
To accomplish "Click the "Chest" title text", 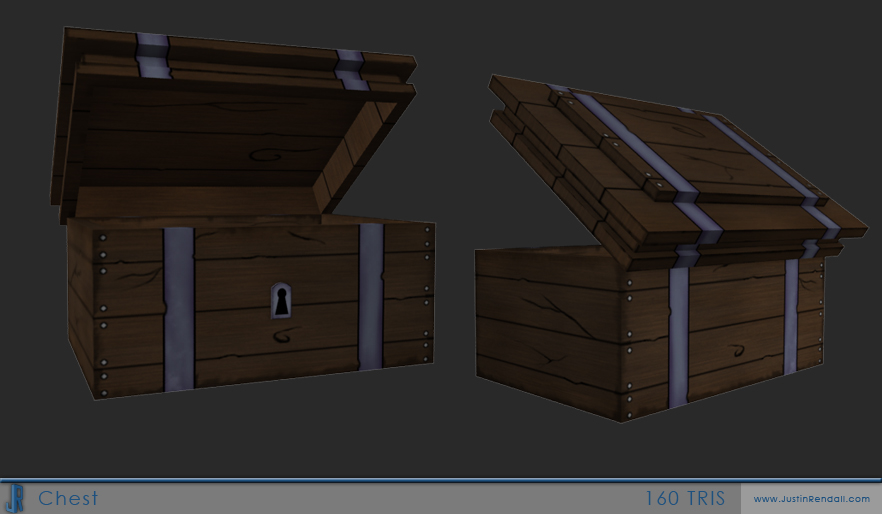I will 68,498.
